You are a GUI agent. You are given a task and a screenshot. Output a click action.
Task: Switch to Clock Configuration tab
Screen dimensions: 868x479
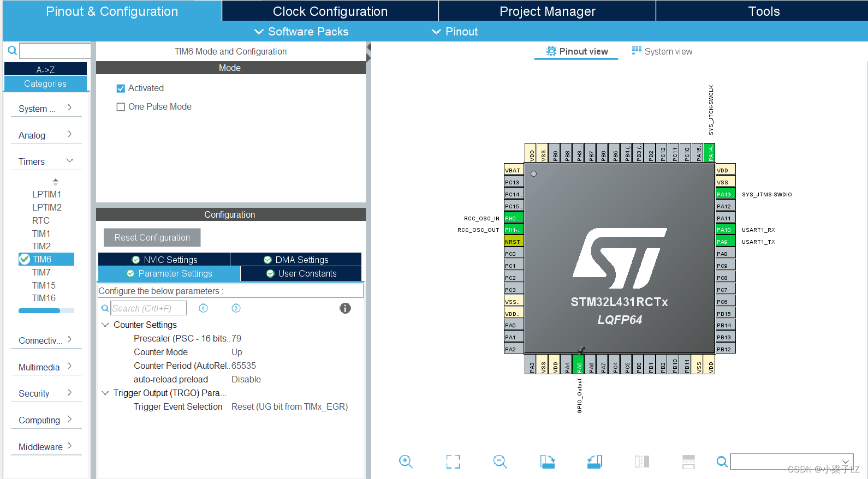(330, 11)
